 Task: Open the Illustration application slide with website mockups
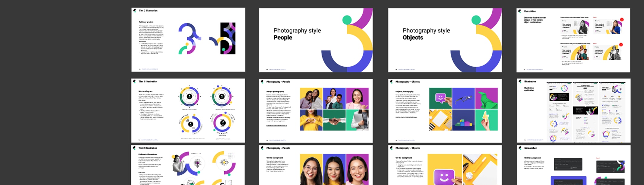[574, 111]
